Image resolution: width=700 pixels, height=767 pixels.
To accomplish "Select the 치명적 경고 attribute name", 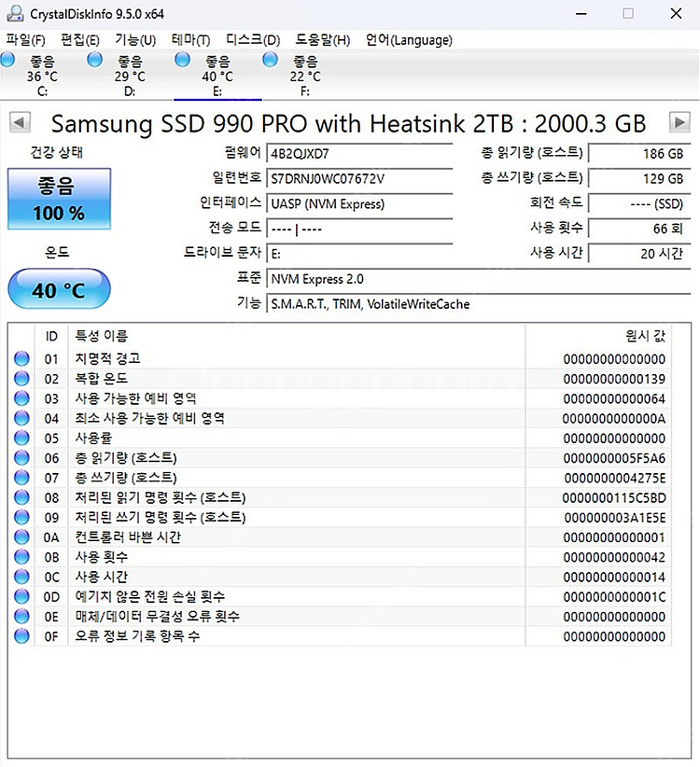I will tap(107, 358).
